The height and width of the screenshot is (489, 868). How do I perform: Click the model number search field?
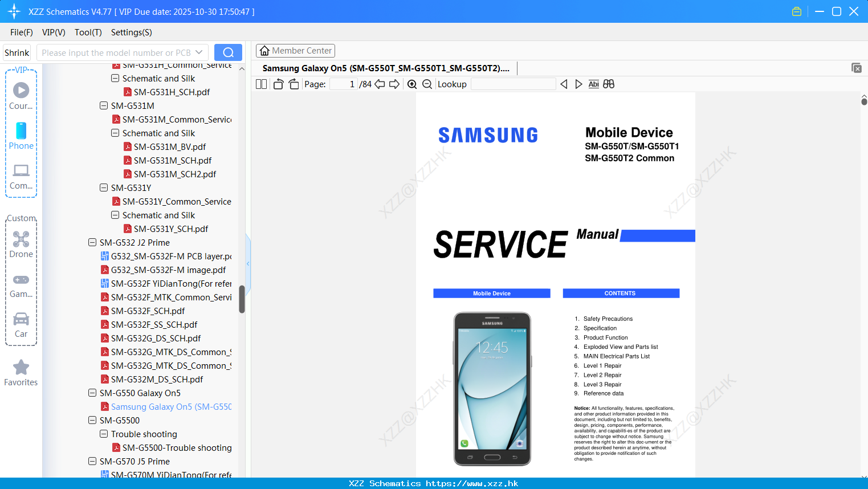pos(116,52)
